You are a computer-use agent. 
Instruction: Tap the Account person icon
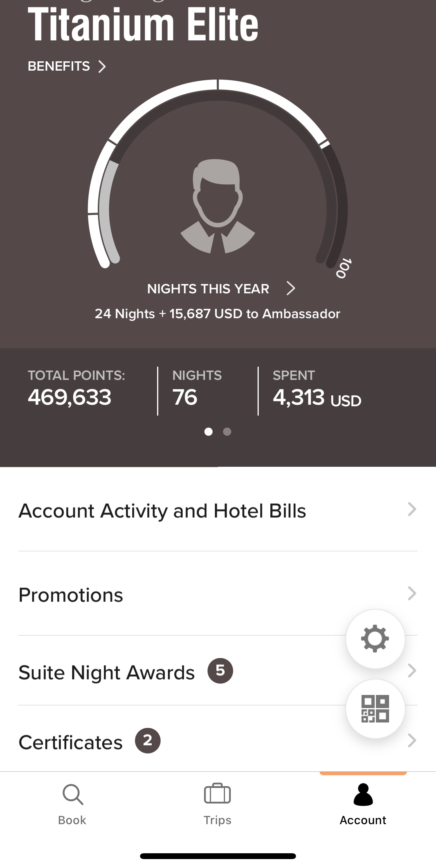tap(363, 794)
